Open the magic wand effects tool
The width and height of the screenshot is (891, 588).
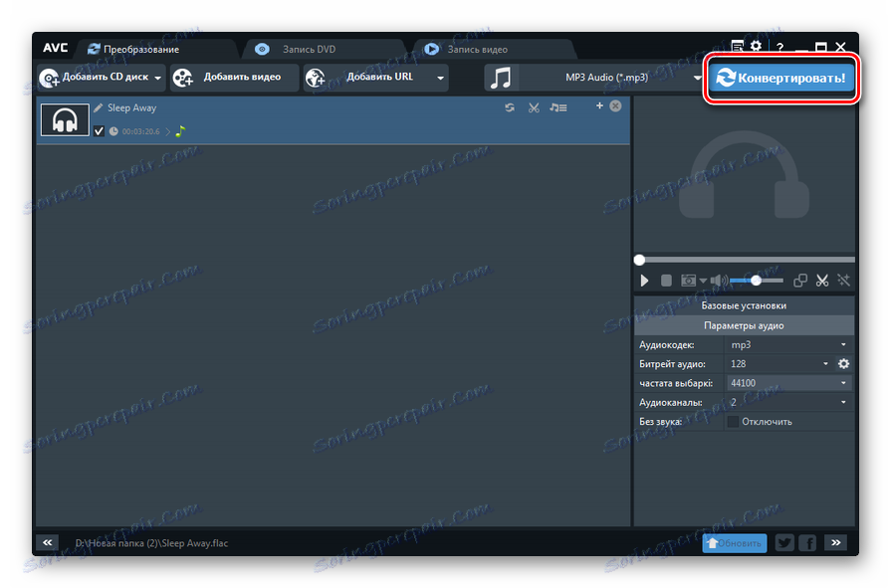[x=844, y=281]
